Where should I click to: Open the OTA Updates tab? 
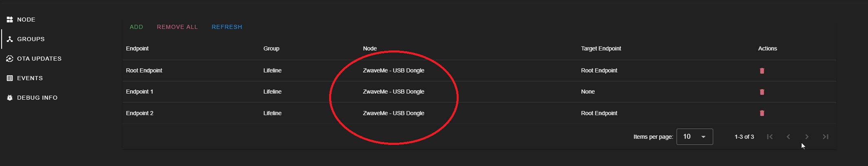point(39,59)
